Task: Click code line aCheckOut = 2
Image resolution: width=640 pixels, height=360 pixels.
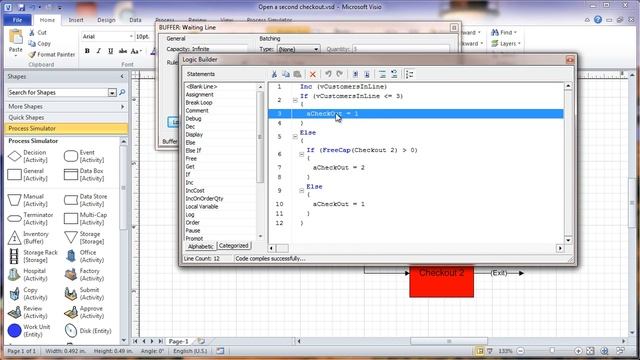Action: [x=338, y=167]
